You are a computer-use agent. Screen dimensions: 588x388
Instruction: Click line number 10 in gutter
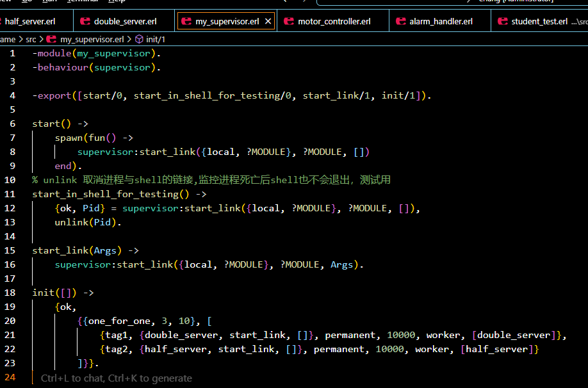(x=10, y=181)
